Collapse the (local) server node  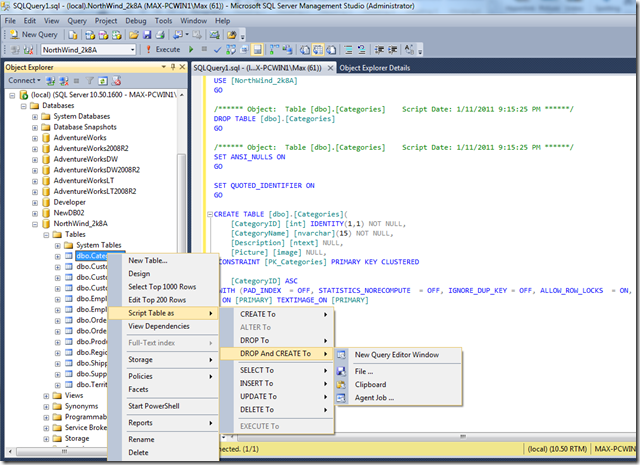pos(12,95)
